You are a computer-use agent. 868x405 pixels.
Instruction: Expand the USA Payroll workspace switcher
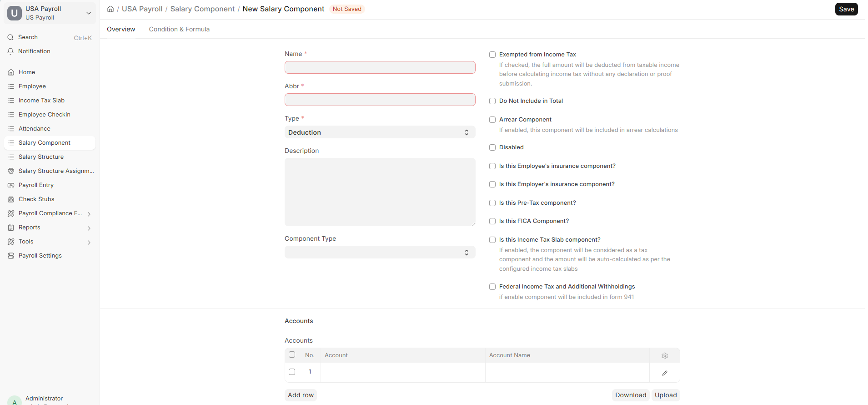tap(89, 13)
